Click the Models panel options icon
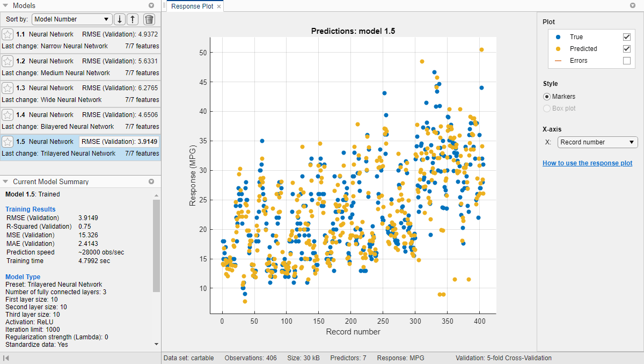This screenshot has height=364, width=644. tap(152, 5)
